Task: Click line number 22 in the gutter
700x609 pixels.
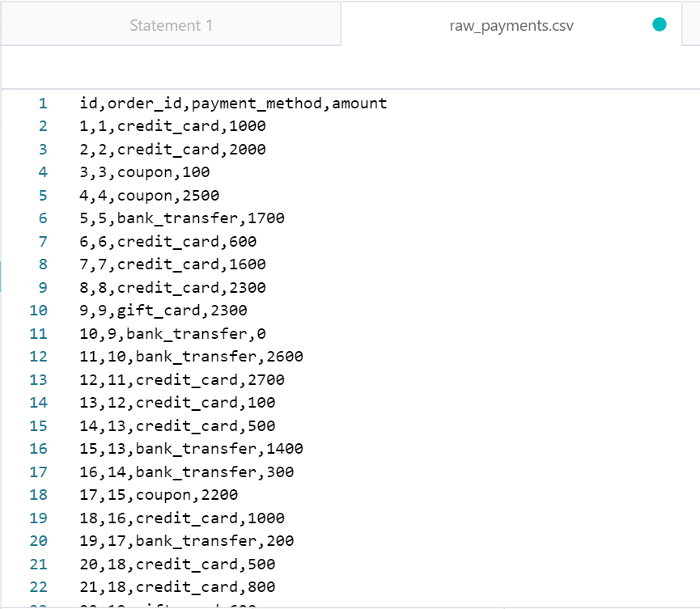Action: click(x=39, y=587)
